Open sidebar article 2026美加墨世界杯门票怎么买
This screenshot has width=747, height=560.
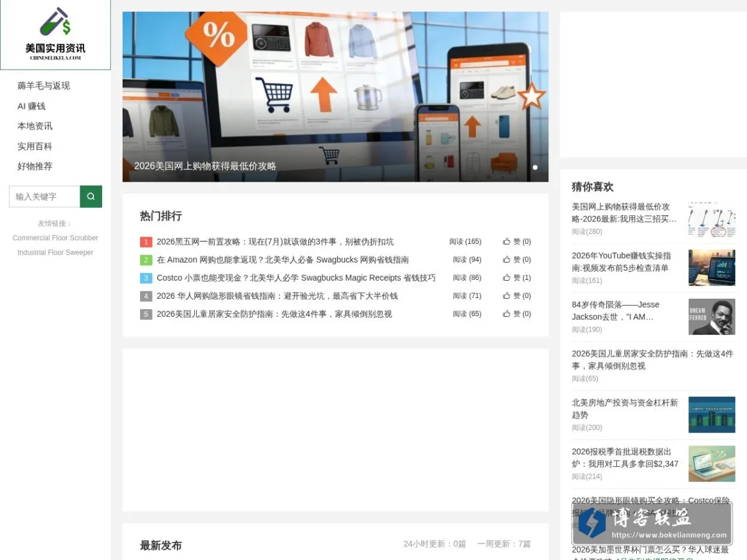click(x=651, y=554)
